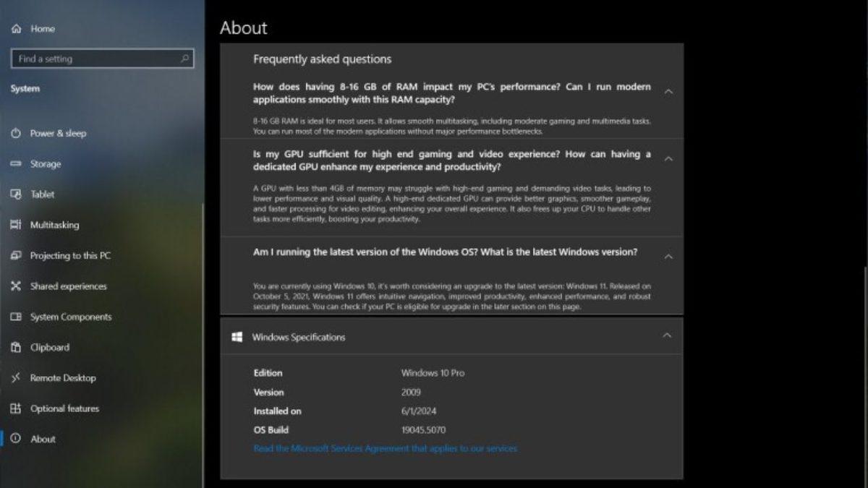868x488 pixels.
Task: Select the Multitasking icon
Action: coord(15,225)
